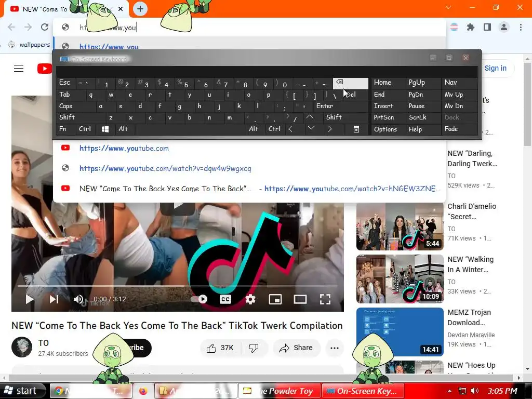Toggle the Fade key on keyboard
Screen dimensions: 532x399
[459, 129]
